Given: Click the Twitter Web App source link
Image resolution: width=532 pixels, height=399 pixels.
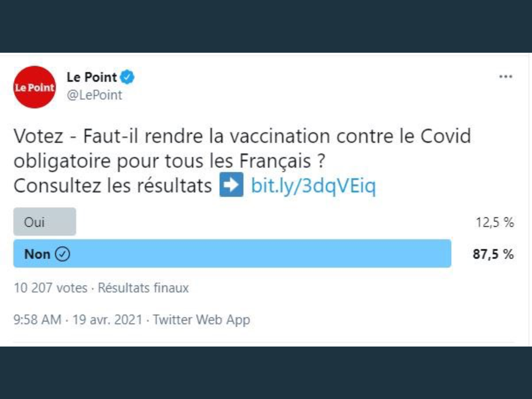Looking at the screenshot, I should coord(201,320).
